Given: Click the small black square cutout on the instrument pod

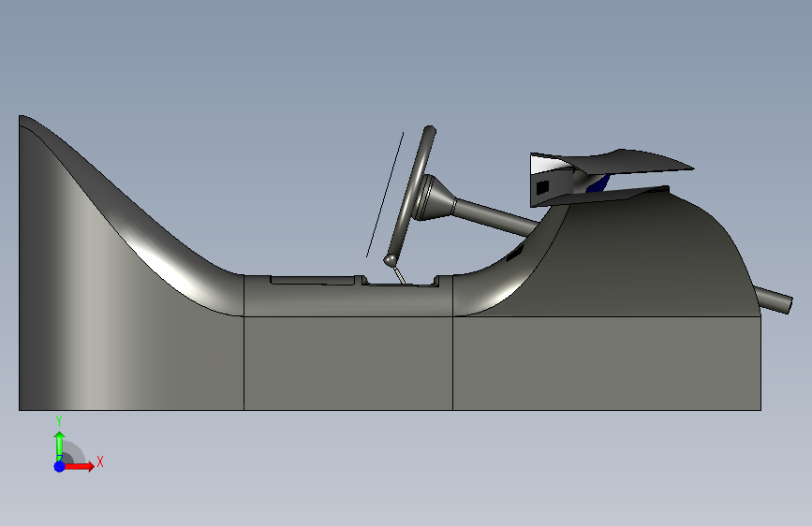Looking at the screenshot, I should (x=542, y=187).
